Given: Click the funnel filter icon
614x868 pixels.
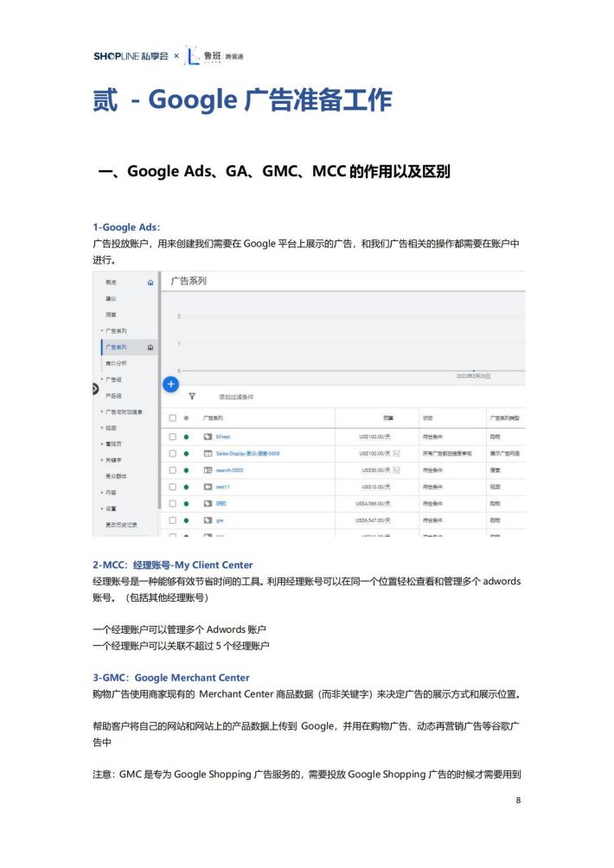Looking at the screenshot, I should point(192,396).
